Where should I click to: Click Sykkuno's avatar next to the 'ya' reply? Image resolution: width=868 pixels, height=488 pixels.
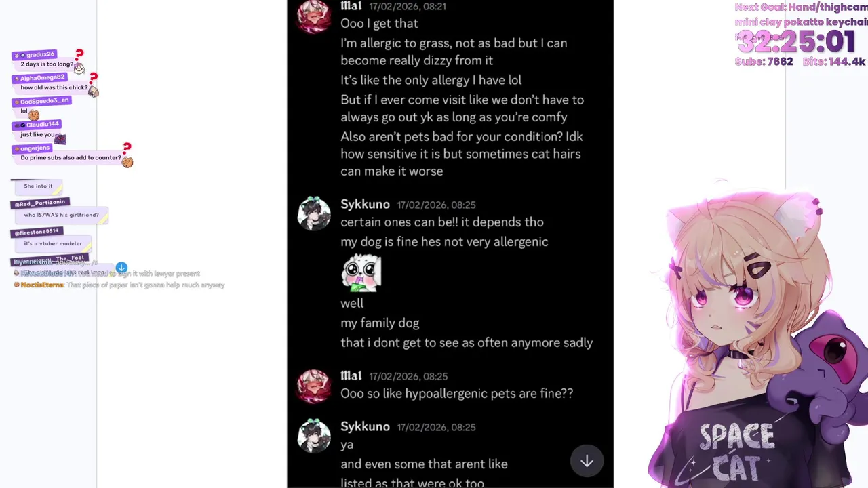[313, 436]
